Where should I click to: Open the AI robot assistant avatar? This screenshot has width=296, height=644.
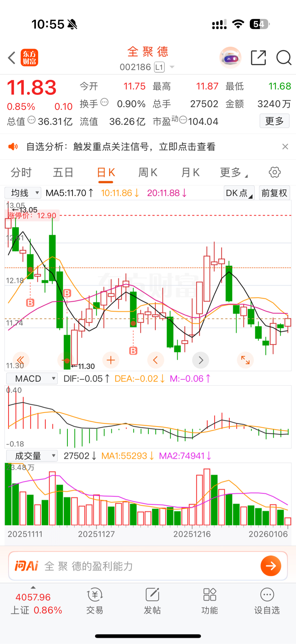click(230, 58)
